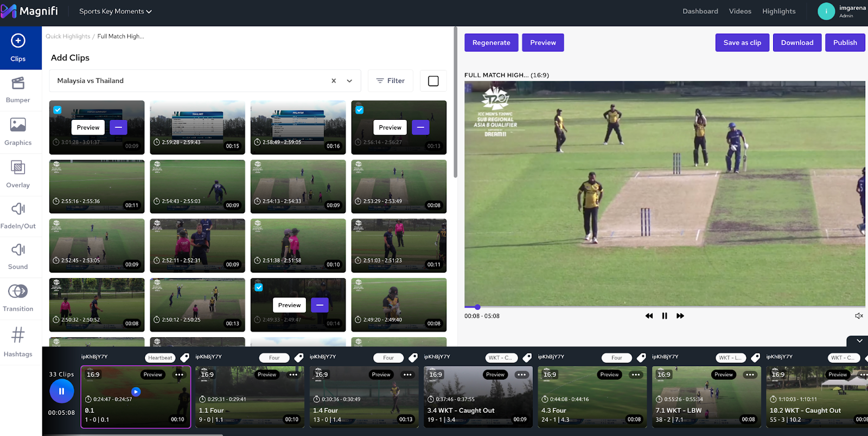Open the imgarena user avatar

pos(826,11)
